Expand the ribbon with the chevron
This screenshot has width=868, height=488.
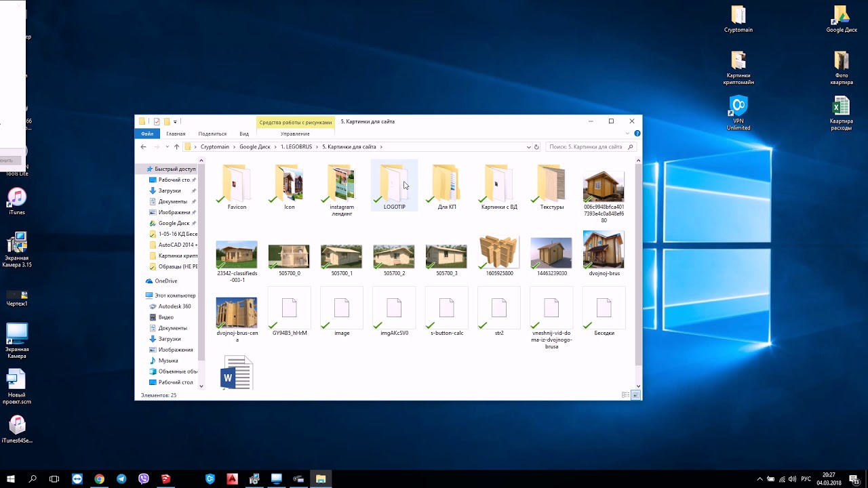(x=629, y=134)
